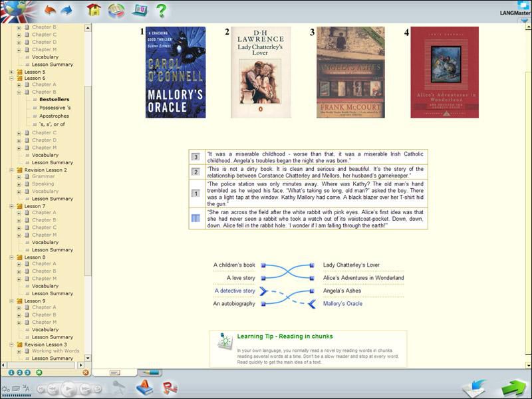Select the empty answer box for Alice quote
Viewport: 532px width, 399px height.
click(196, 218)
